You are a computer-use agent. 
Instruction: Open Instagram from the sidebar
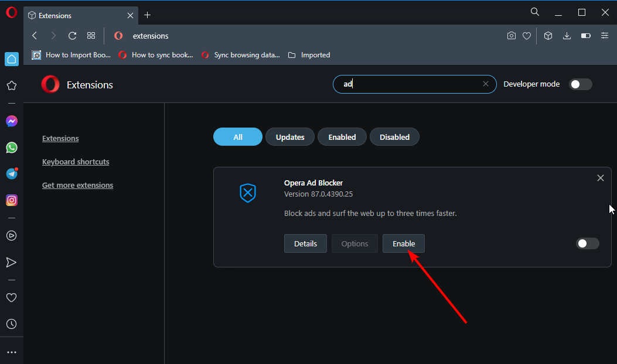(12, 200)
